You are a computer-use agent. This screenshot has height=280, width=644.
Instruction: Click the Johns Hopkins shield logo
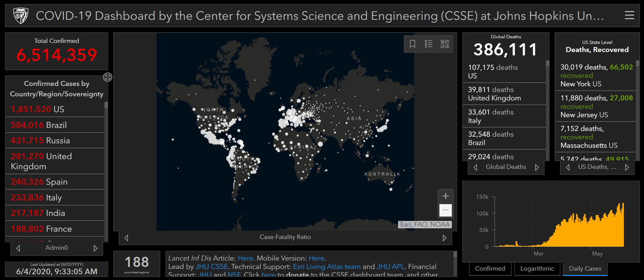pos(20,16)
